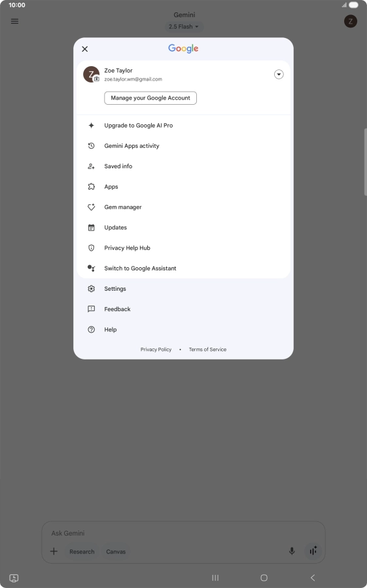Close the Google account dialog

pyautogui.click(x=84, y=48)
